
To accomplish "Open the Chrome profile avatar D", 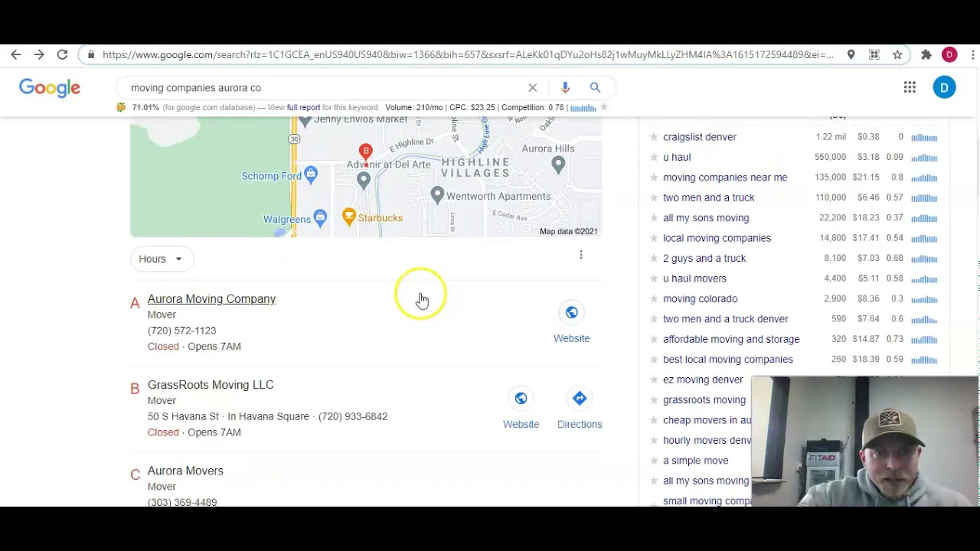I will tap(949, 54).
